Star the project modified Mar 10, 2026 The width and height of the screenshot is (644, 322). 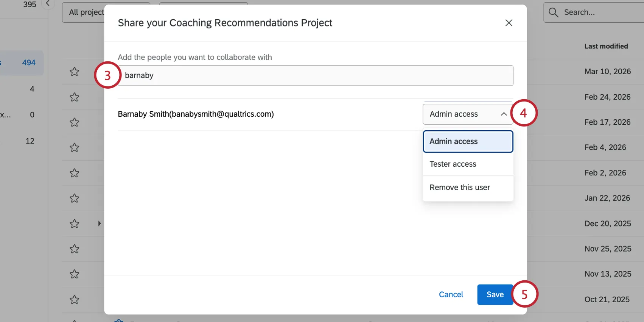75,72
